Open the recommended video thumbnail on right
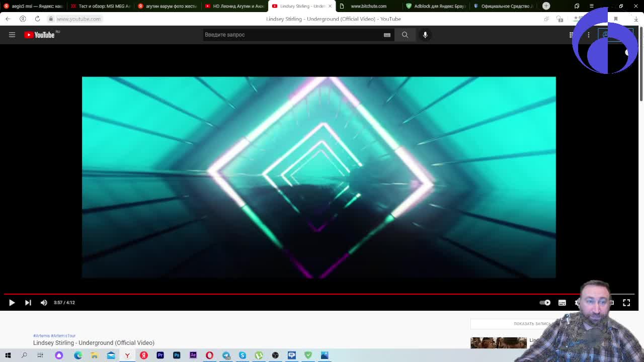This screenshot has height=362, width=644. tap(498, 343)
